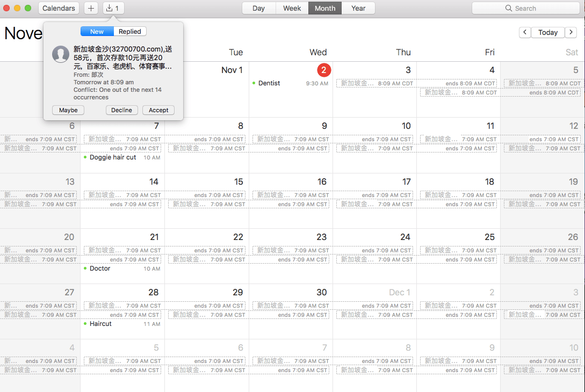
Task: Select the date Nov 1
Action: click(x=232, y=70)
